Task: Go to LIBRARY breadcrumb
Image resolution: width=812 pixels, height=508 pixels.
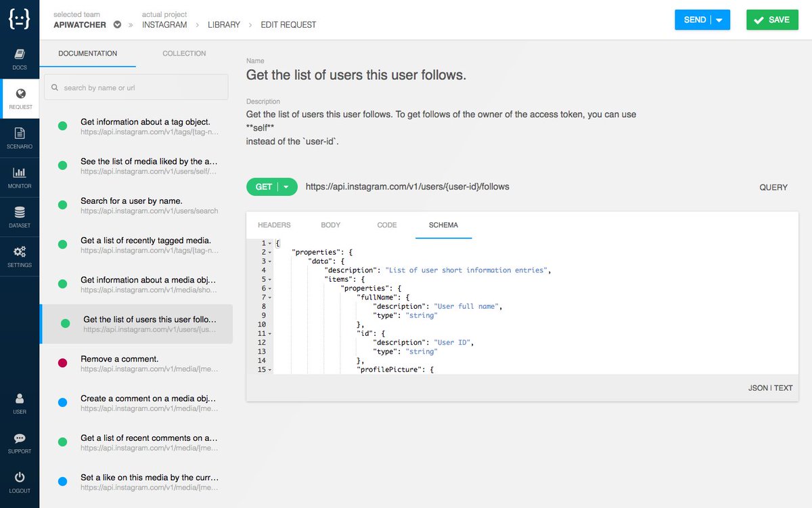Action: pyautogui.click(x=224, y=24)
